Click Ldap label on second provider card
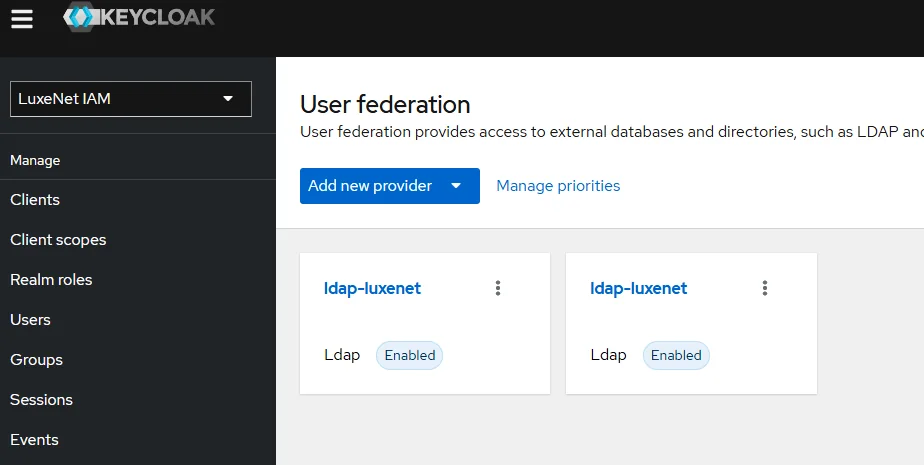Viewport: 924px width, 465px height. 608,355
